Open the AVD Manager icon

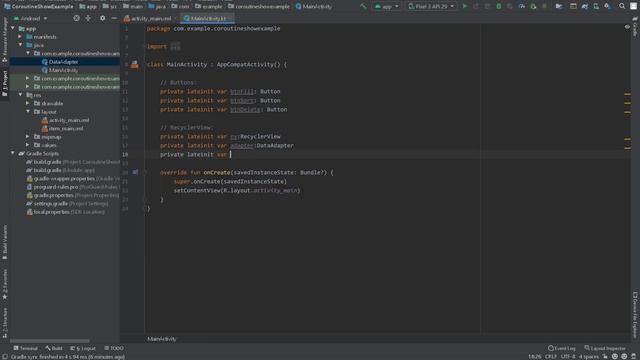(596, 6)
